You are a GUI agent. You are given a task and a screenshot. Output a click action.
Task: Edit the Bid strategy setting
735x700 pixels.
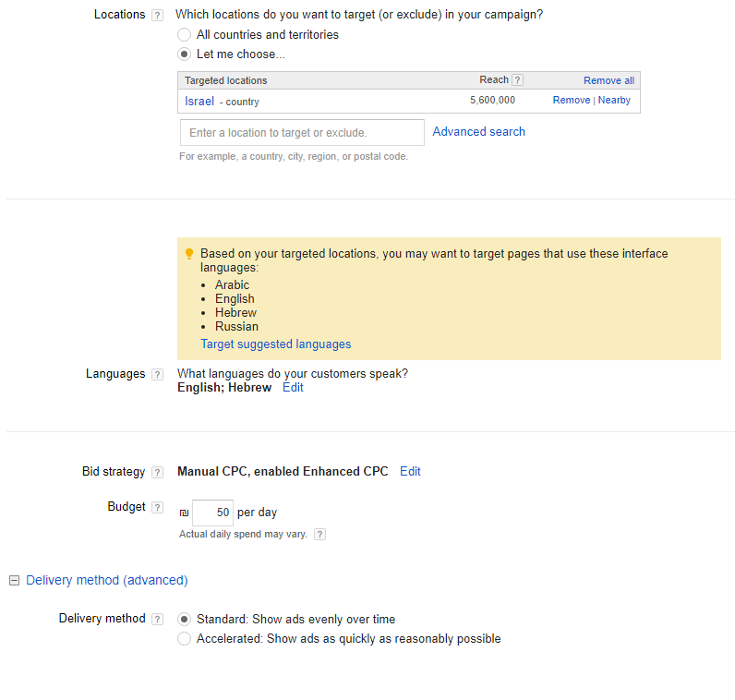pyautogui.click(x=410, y=472)
